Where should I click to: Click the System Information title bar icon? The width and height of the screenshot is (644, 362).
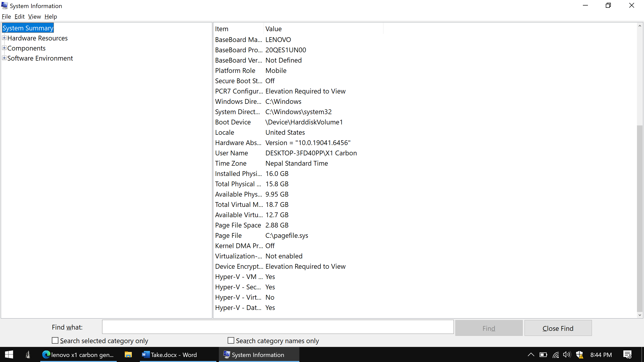point(5,6)
